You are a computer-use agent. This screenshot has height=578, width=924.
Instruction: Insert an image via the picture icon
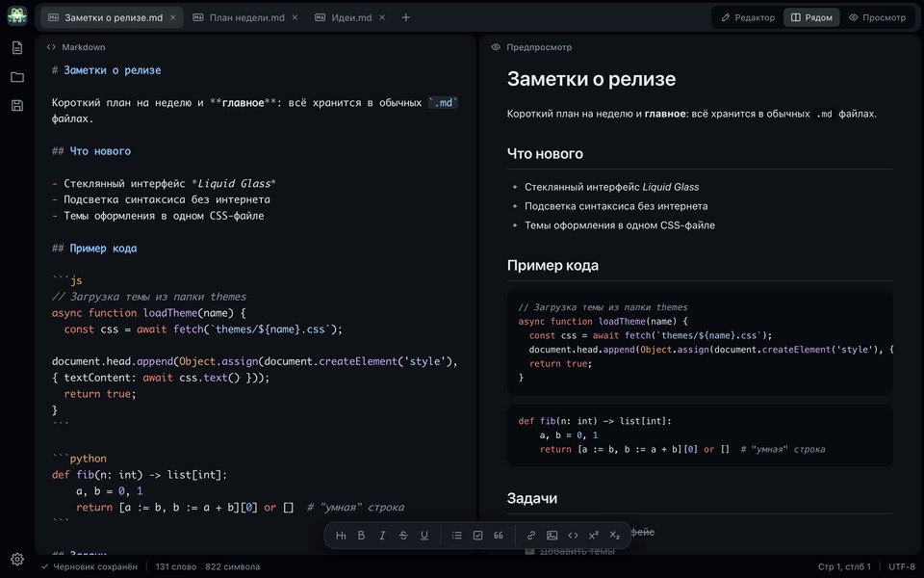tap(552, 536)
